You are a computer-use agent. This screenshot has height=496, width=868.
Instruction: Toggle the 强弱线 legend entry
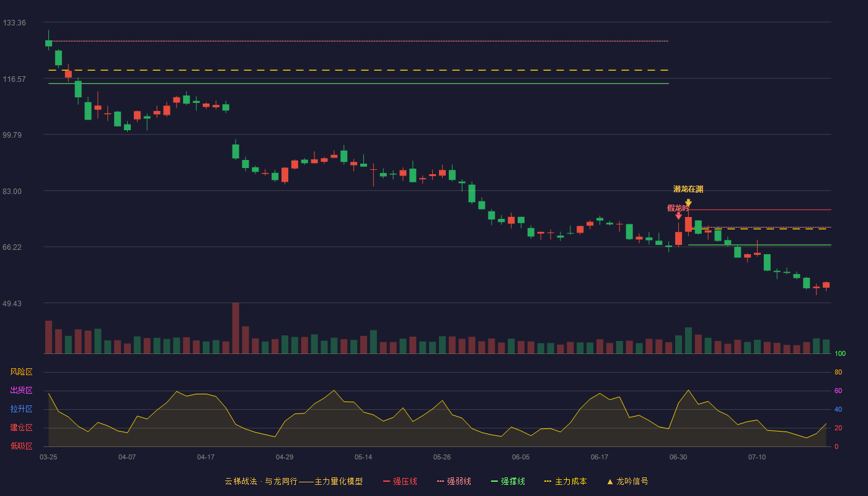click(x=454, y=481)
